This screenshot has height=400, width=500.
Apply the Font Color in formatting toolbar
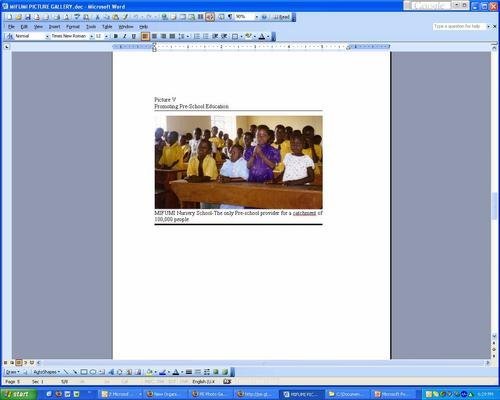[262, 36]
